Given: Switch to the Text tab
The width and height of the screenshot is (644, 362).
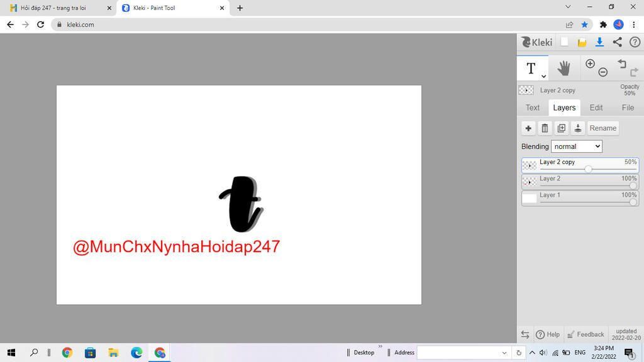Looking at the screenshot, I should tap(533, 107).
